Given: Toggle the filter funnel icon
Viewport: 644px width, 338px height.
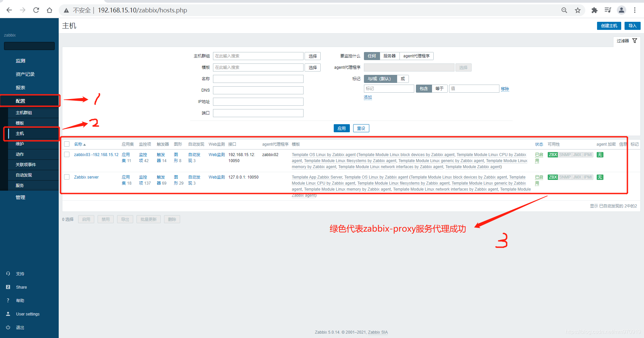Looking at the screenshot, I should [x=635, y=41].
